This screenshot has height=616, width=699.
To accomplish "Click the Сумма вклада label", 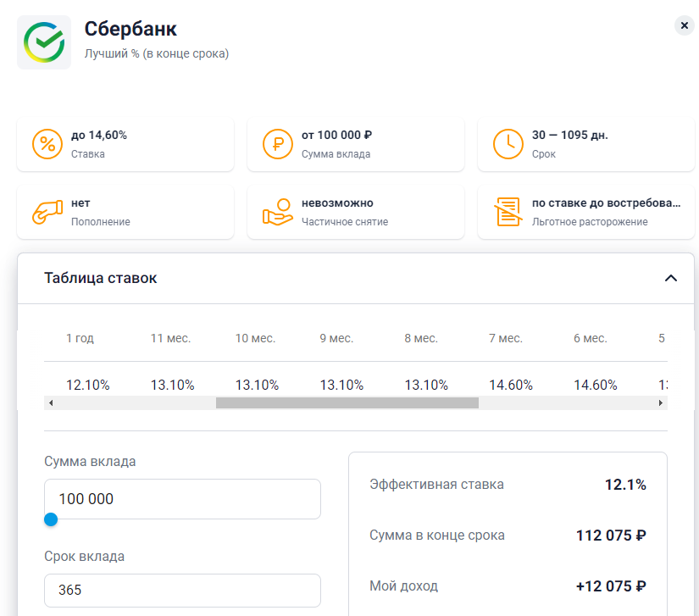I will click(x=90, y=461).
